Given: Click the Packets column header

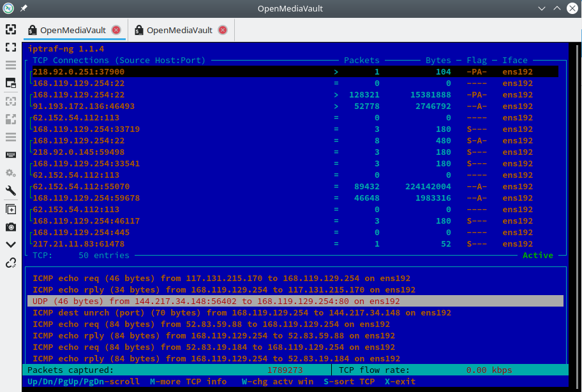Looking at the screenshot, I should pyautogui.click(x=362, y=60).
